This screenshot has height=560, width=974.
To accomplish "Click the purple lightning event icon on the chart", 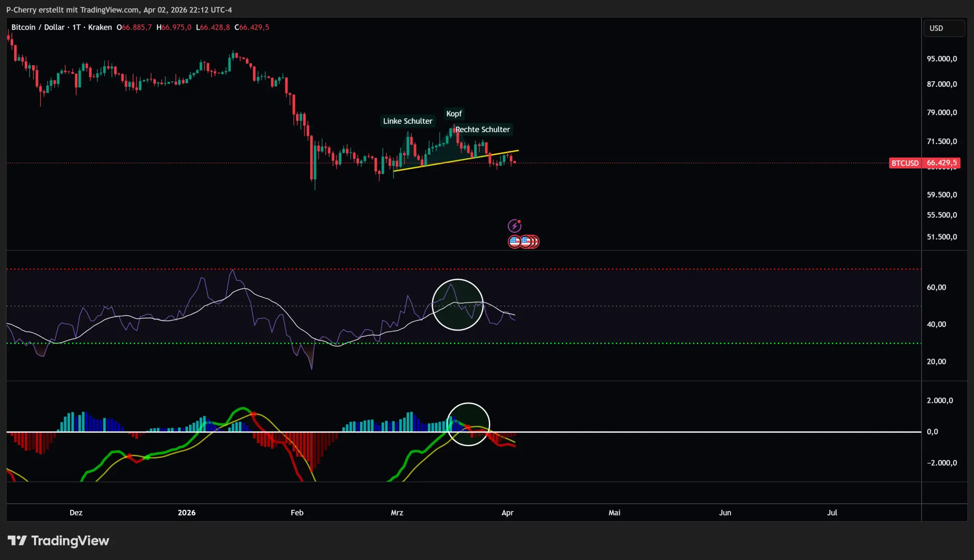I will pyautogui.click(x=515, y=225).
